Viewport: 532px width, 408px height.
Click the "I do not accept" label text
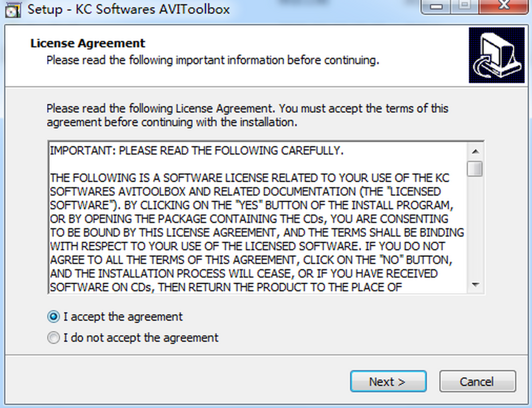tap(141, 338)
